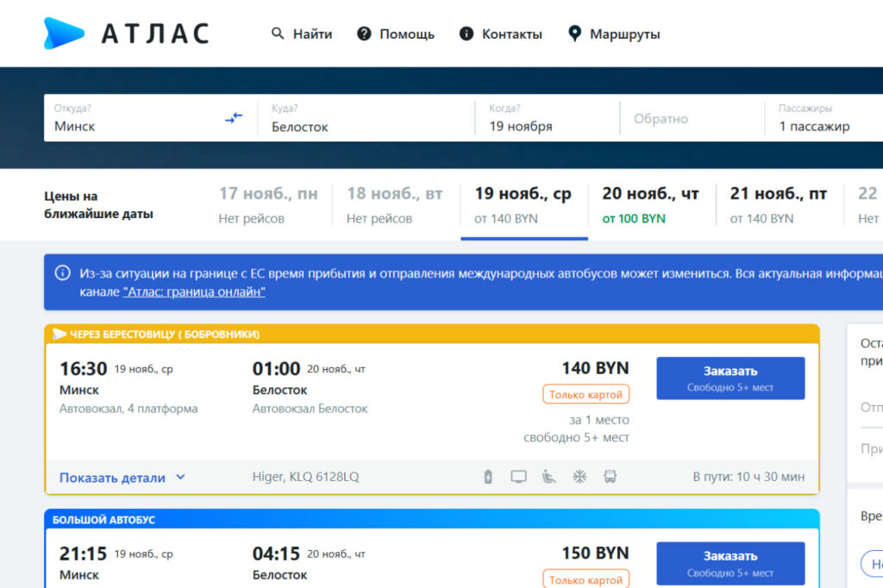The width and height of the screenshot is (883, 588).
Task: Go to the Контакты page
Action: click(x=501, y=34)
